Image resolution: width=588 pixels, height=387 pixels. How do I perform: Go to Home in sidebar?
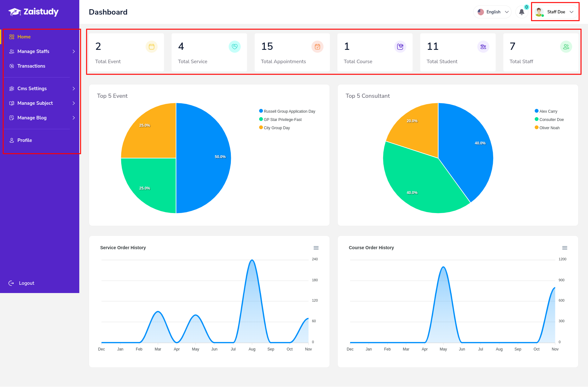tap(40, 37)
